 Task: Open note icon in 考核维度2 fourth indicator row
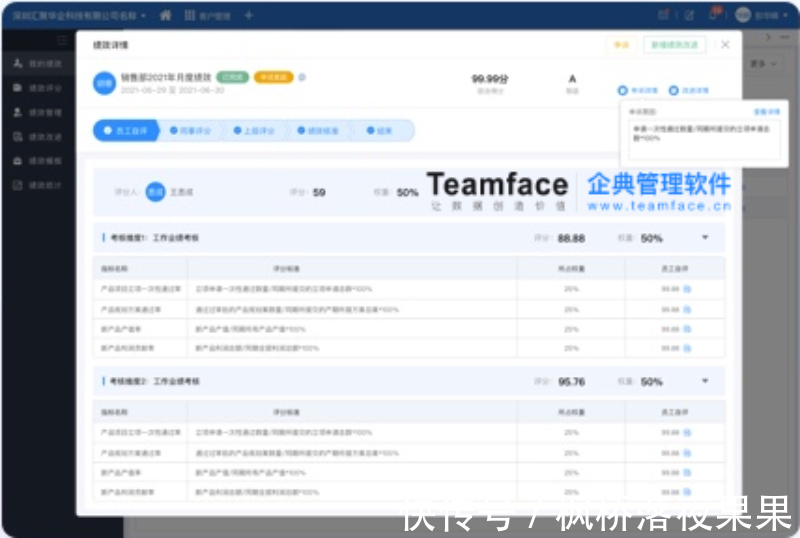click(687, 492)
